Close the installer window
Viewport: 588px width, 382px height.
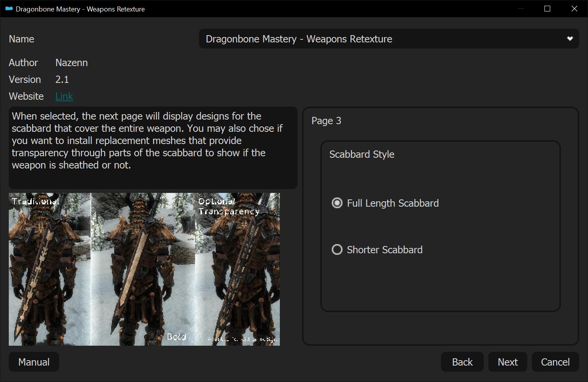pos(574,9)
